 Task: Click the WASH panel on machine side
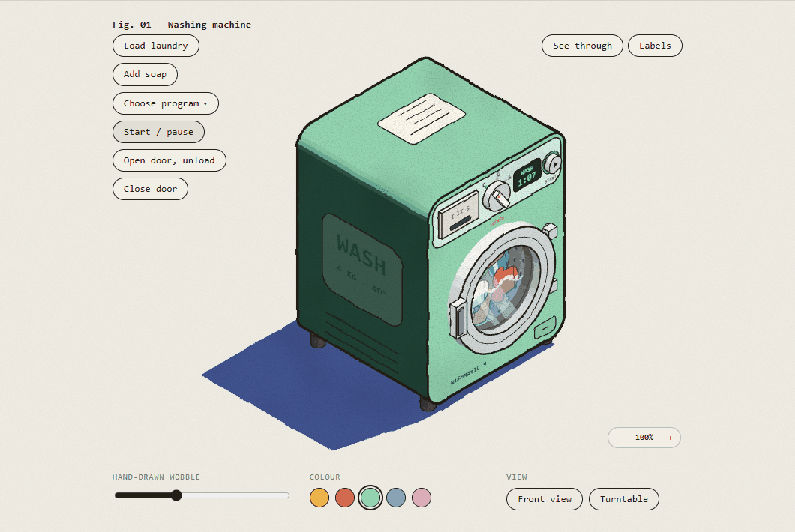362,269
